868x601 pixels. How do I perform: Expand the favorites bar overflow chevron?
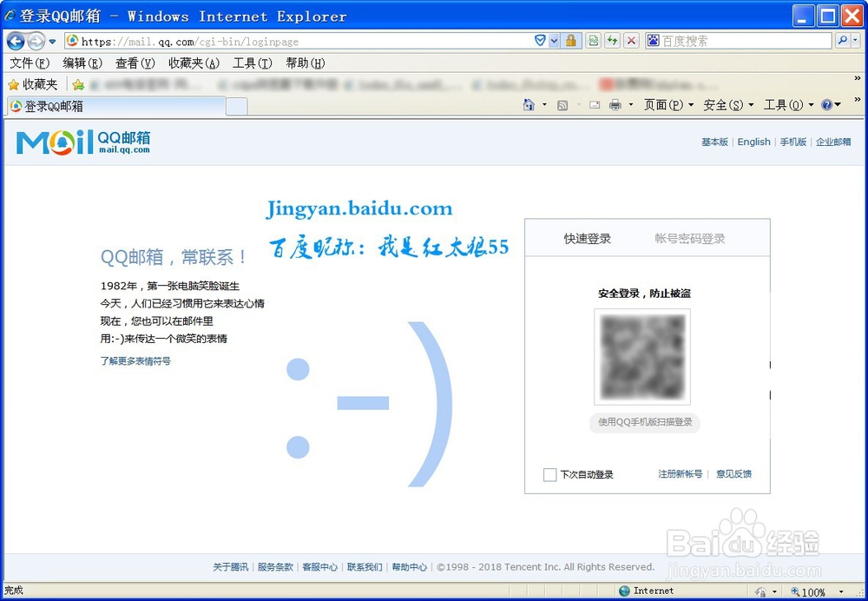pos(858,79)
